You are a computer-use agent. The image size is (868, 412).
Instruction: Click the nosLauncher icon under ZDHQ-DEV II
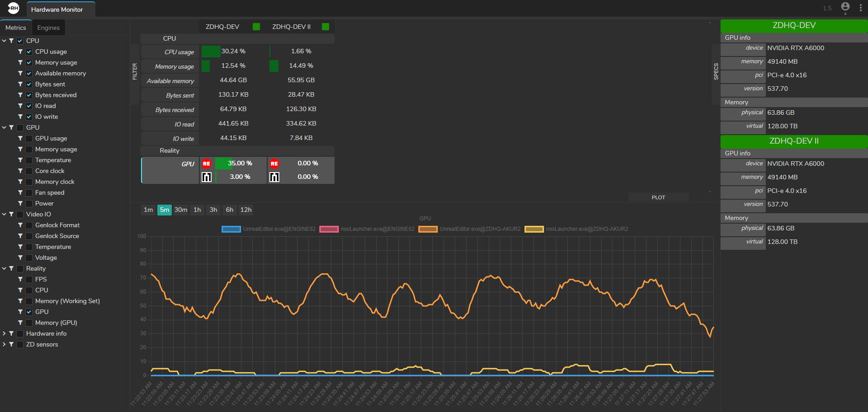click(x=274, y=177)
